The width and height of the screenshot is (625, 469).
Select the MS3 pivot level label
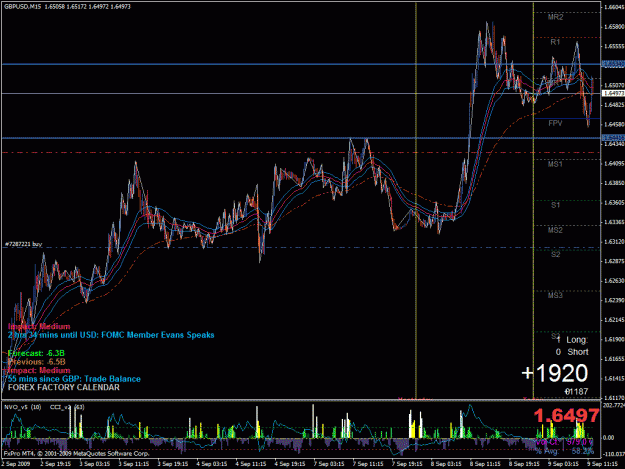click(x=555, y=295)
